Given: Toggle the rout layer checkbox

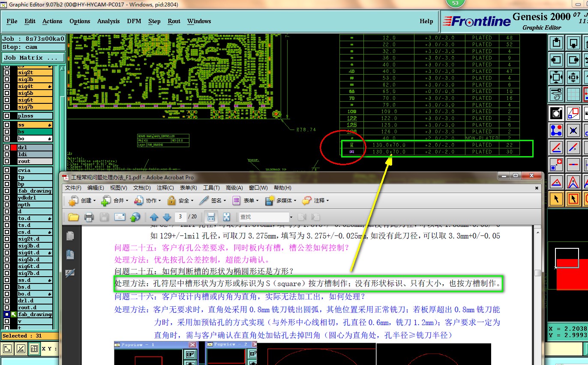Looking at the screenshot, I should point(7,161).
